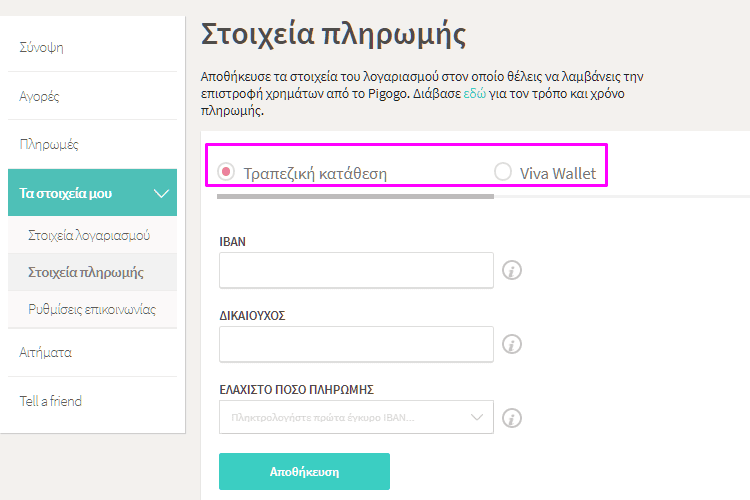Go to Αιτήματα in the sidebar

45,353
